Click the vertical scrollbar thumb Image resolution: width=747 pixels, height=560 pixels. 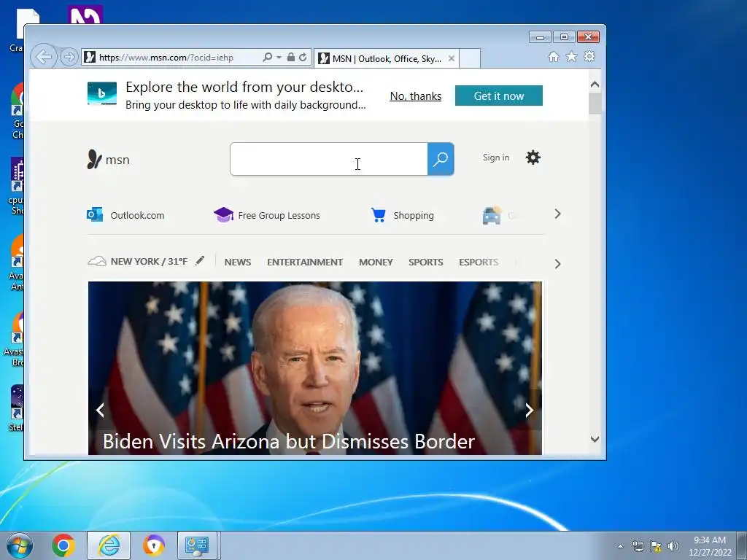point(595,104)
